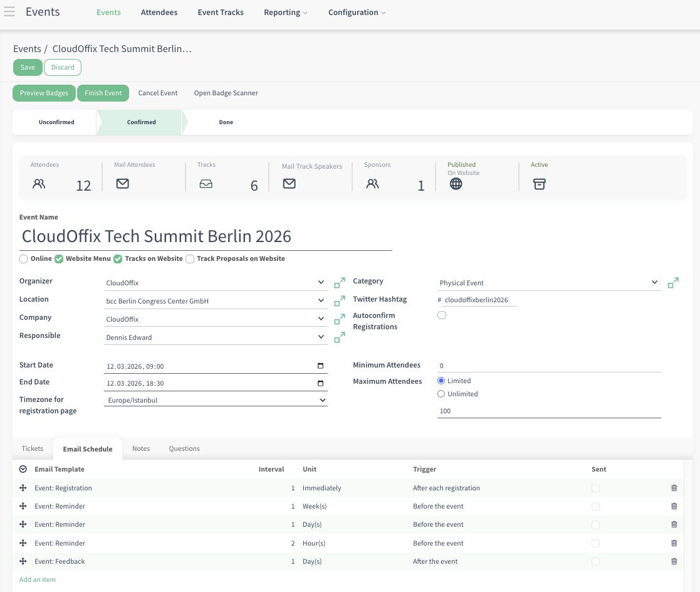Open the Start Date calendar picker icon
700x592 pixels.
click(320, 366)
